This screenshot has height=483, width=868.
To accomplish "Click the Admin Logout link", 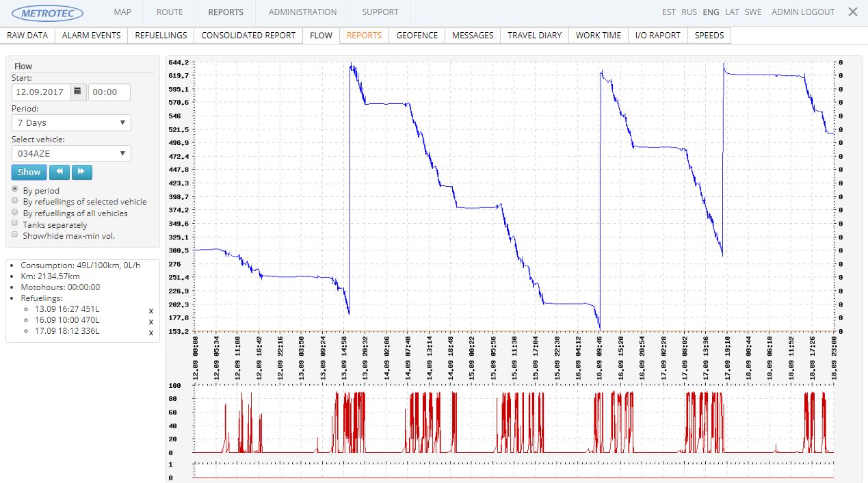I will click(x=803, y=12).
